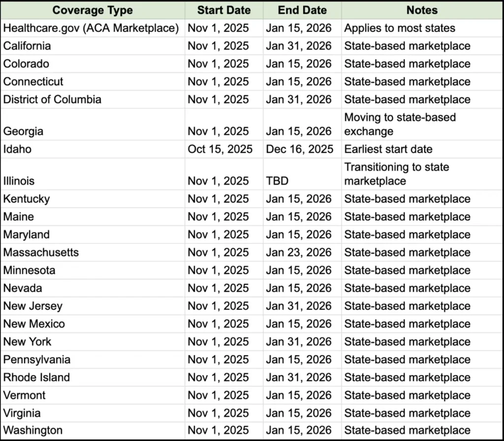
Task: Click the District of Columbia cell
Action: tap(93, 100)
